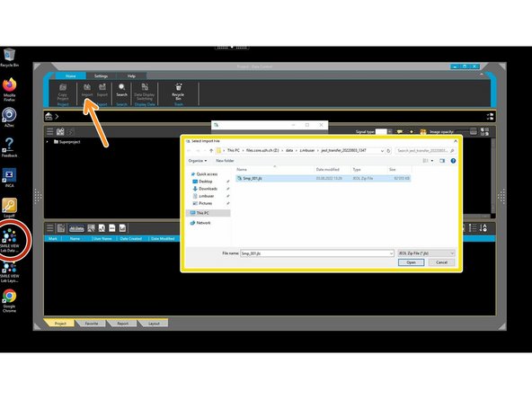The height and width of the screenshot is (399, 532).
Task: Open the address bar history dropdown
Action: click(x=383, y=151)
